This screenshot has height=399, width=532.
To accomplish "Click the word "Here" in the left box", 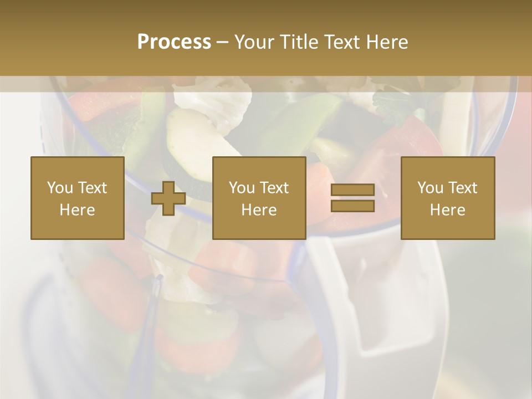I will click(x=77, y=210).
